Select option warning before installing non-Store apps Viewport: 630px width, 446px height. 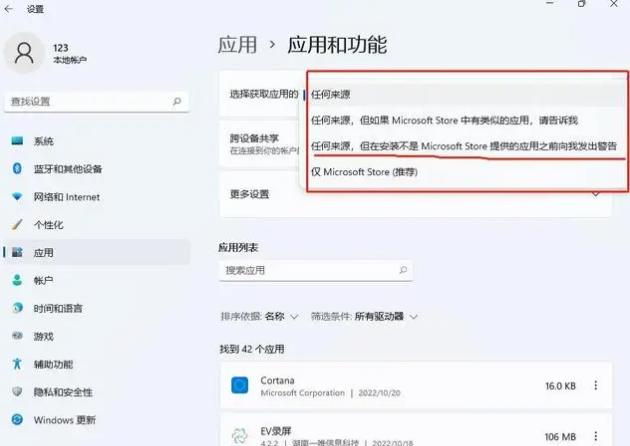(466, 146)
